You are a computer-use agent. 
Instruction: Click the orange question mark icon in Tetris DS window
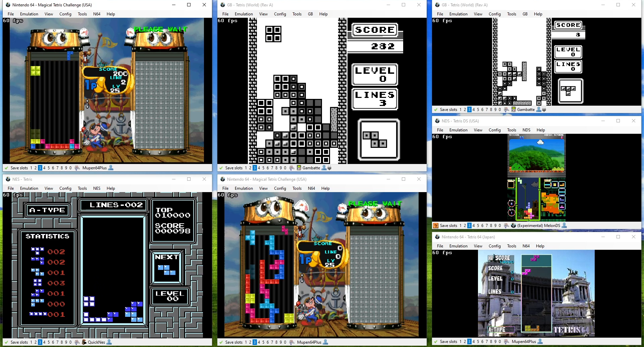[x=436, y=226]
